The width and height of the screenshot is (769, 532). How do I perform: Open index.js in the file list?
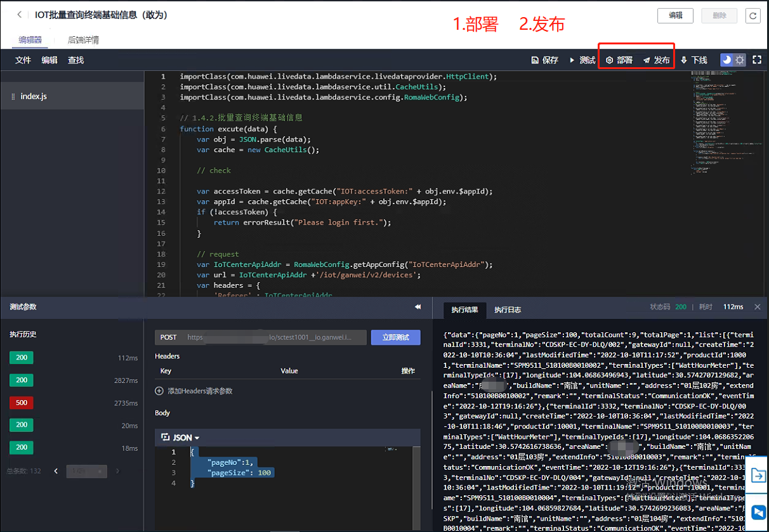pyautogui.click(x=34, y=96)
